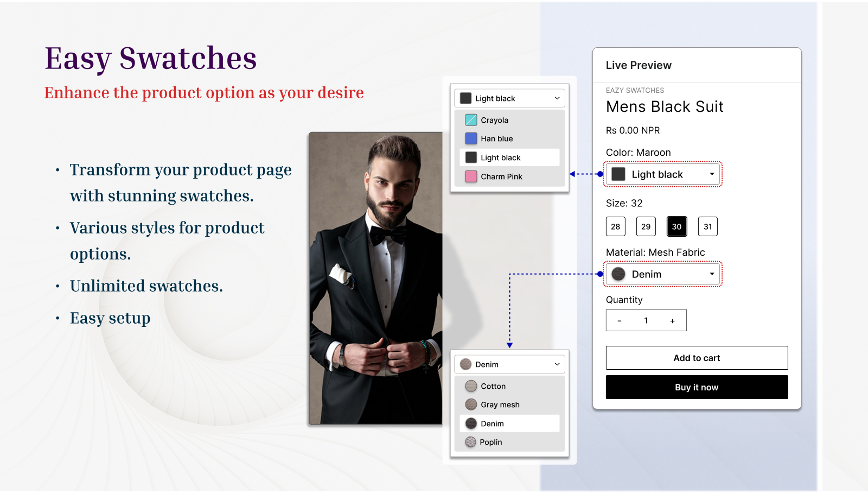Increase quantity with plus button
The width and height of the screenshot is (868, 493).
pos(673,321)
